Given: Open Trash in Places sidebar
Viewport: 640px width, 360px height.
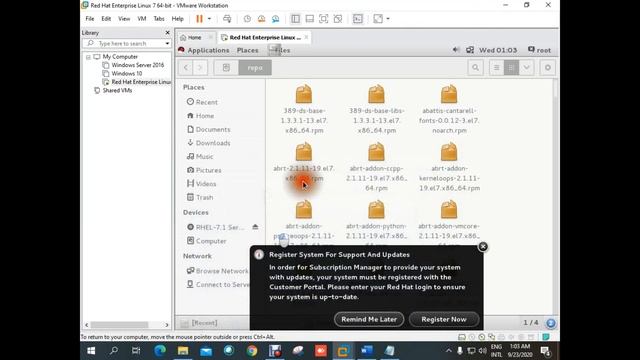Looking at the screenshot, I should [200, 198].
